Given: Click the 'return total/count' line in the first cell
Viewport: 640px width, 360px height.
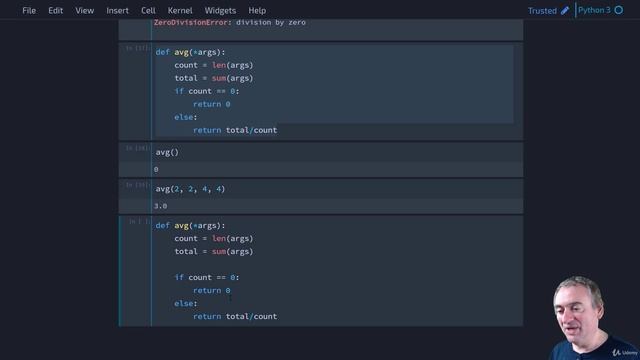Looking at the screenshot, I should pos(235,130).
